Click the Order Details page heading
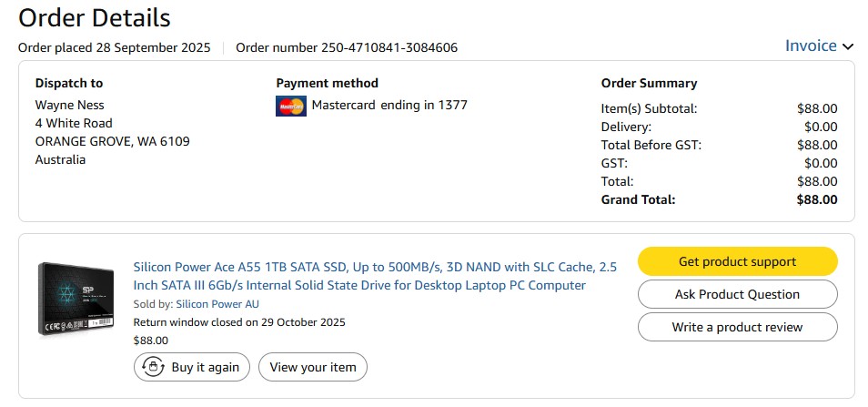868x407 pixels. pyautogui.click(x=95, y=17)
